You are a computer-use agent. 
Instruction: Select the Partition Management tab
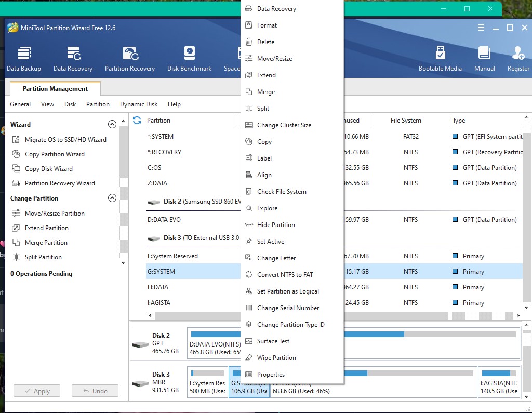(x=55, y=88)
